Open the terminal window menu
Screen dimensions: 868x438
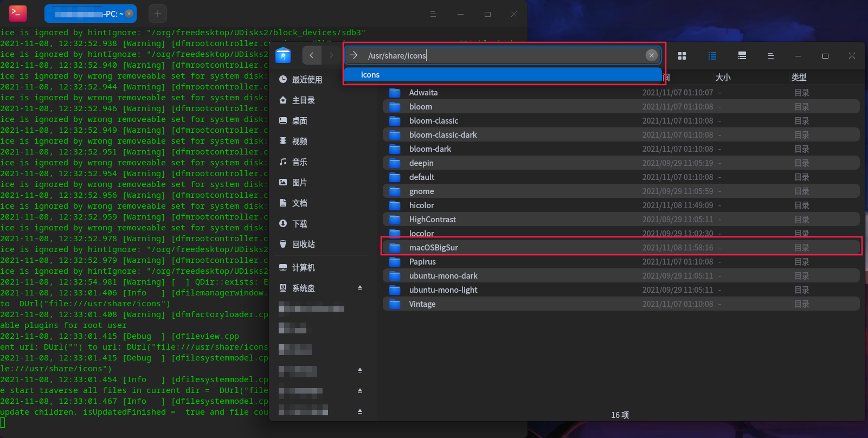point(433,14)
